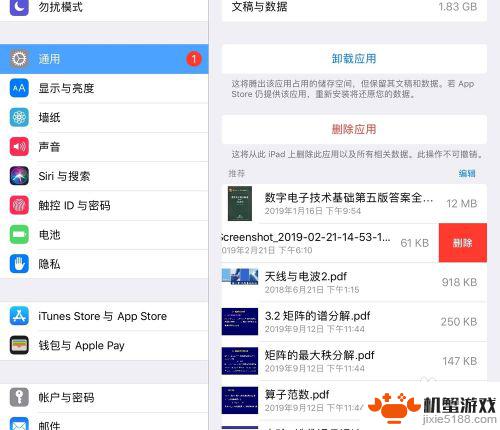Open Display & Brightness AA icon
Image resolution: width=500 pixels, height=430 pixels.
point(19,88)
